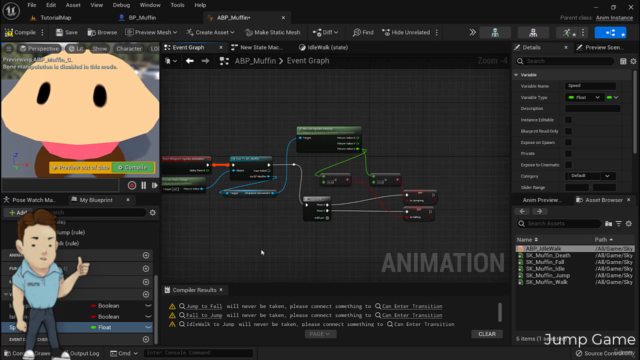This screenshot has height=360, width=640.
Task: Open the graph bookmarks dropdown
Action: click(x=171, y=61)
